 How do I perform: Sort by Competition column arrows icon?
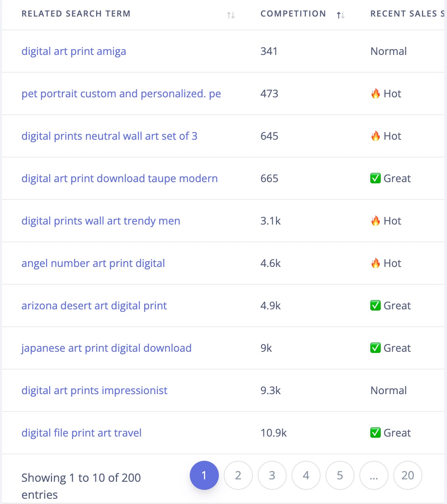[340, 15]
